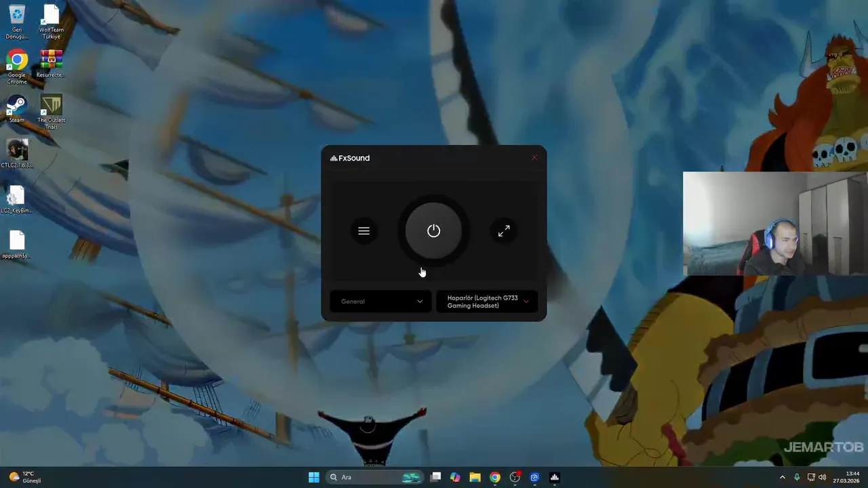Switch to Chrome in the taskbar
The image size is (868, 488).
pyautogui.click(x=495, y=477)
